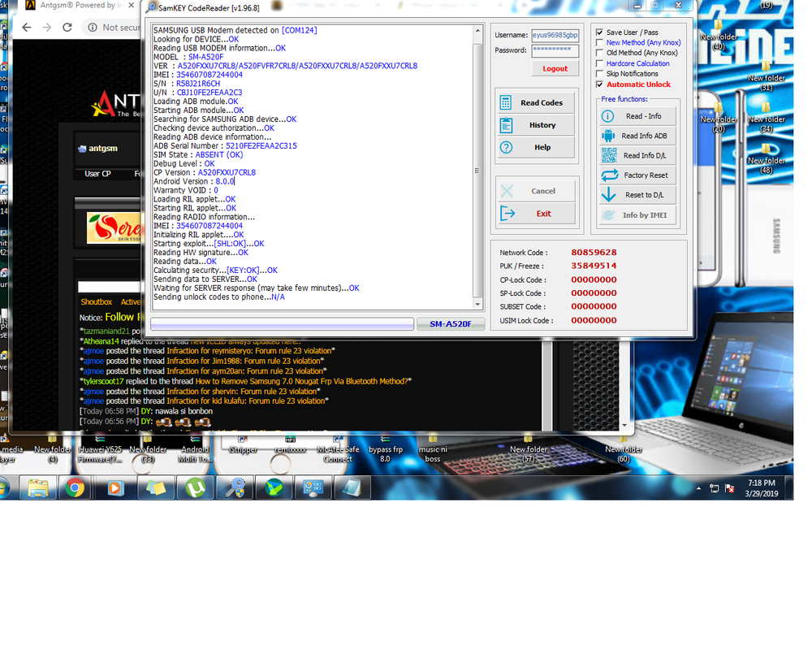Screen dimensions: 812x650
Task: Show hidden system tray icons
Action: click(x=698, y=488)
